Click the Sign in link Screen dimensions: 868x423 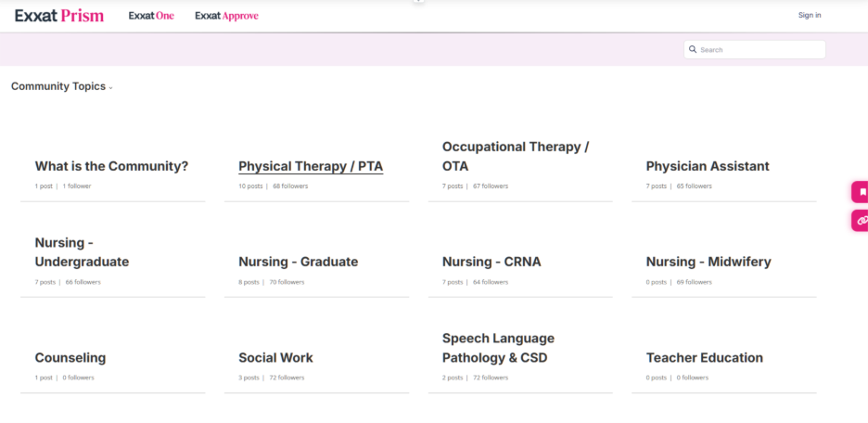[809, 15]
